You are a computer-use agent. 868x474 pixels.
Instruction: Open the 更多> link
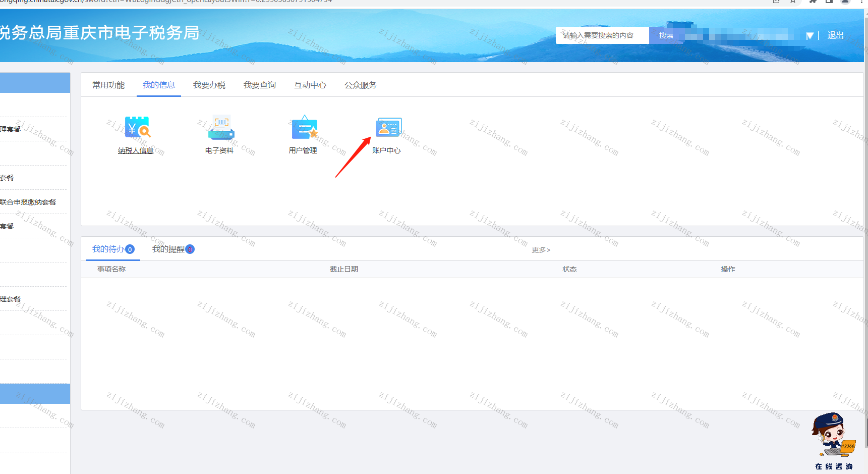pos(541,250)
